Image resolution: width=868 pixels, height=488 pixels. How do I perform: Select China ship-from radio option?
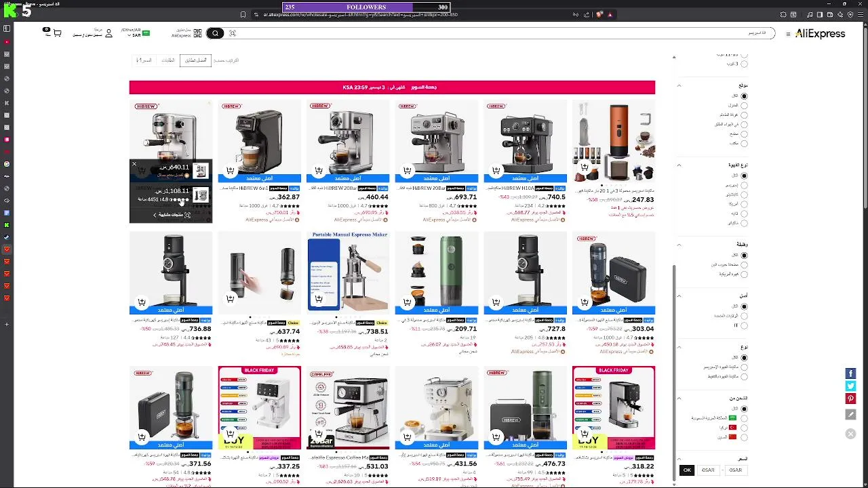744,437
